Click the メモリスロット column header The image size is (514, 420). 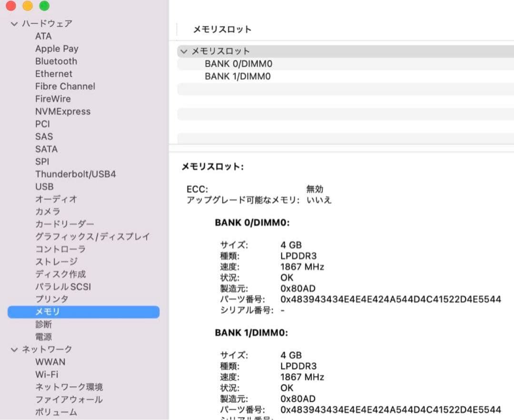coord(222,29)
